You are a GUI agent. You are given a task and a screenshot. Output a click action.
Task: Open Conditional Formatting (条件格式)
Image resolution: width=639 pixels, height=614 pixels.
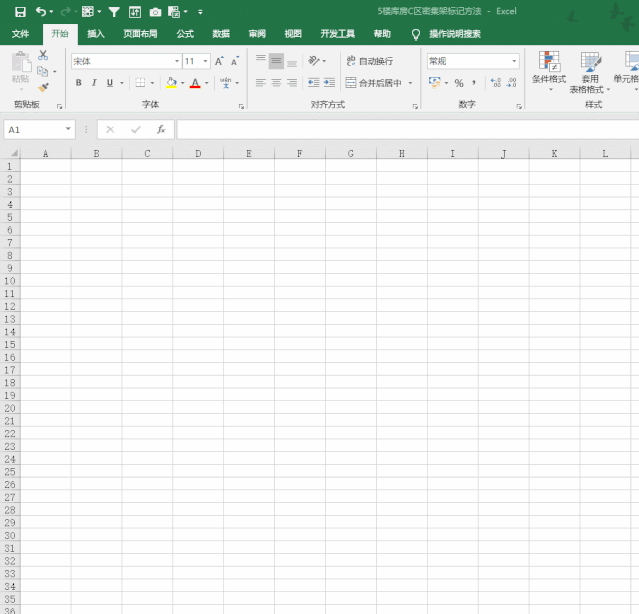549,71
